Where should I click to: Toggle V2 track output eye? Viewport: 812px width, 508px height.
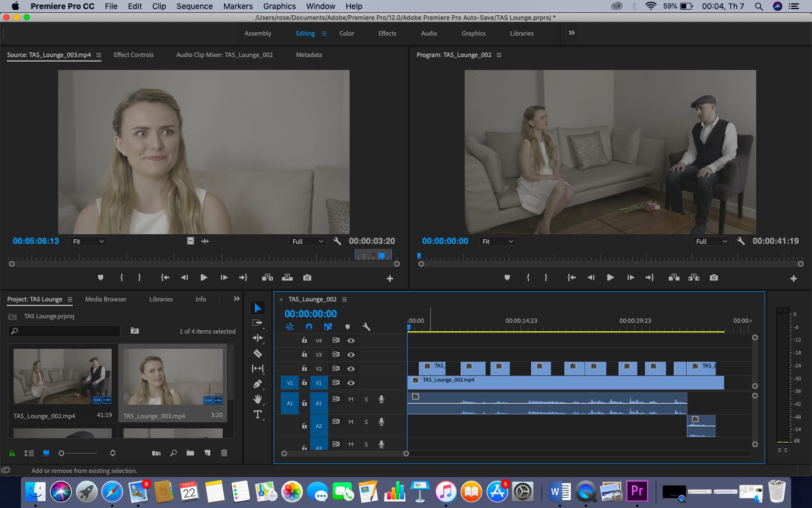pyautogui.click(x=351, y=369)
